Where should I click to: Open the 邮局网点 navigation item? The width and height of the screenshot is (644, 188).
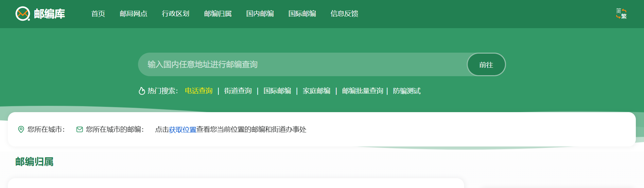tap(133, 14)
